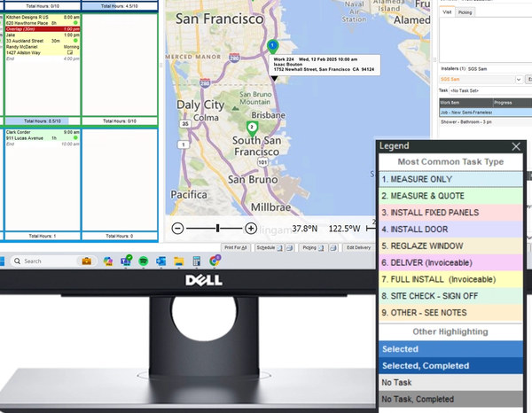Click the Work Item column header
532x413 pixels.
click(x=465, y=103)
